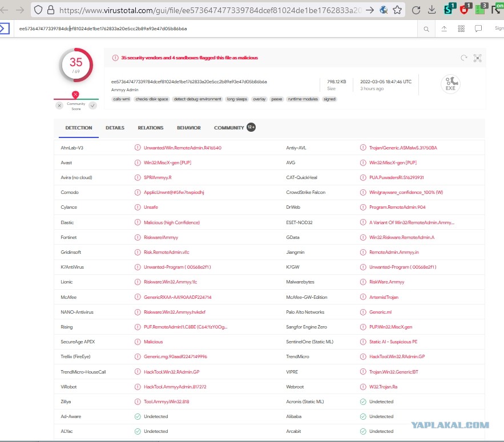Click the VirusTotal hash search field

click(215, 29)
